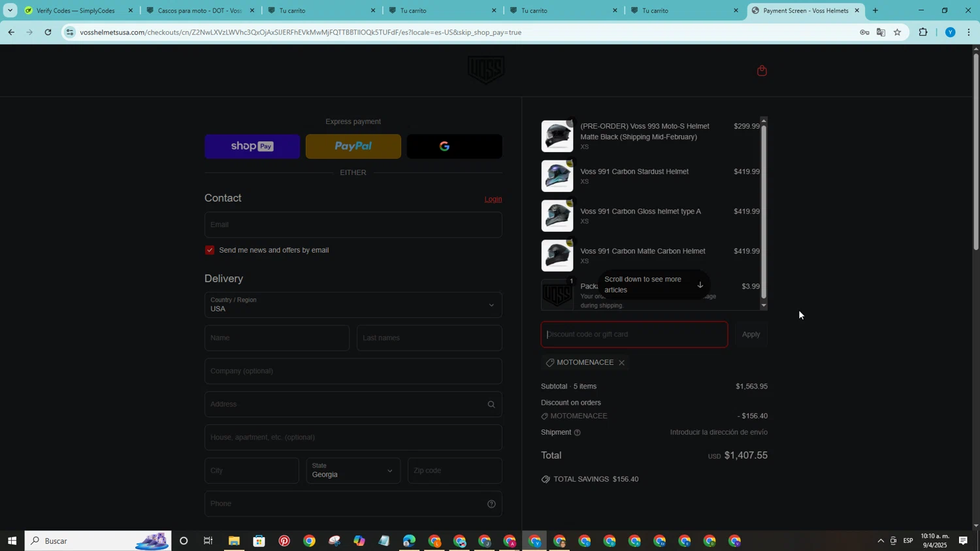Click the taskbar Buscar search box
Screen dimensions: 980x551
click(98, 541)
